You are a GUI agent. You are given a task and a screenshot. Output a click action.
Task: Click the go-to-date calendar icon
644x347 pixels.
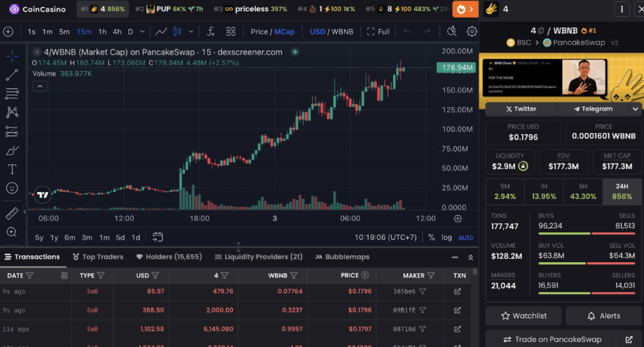pyautogui.click(x=158, y=237)
